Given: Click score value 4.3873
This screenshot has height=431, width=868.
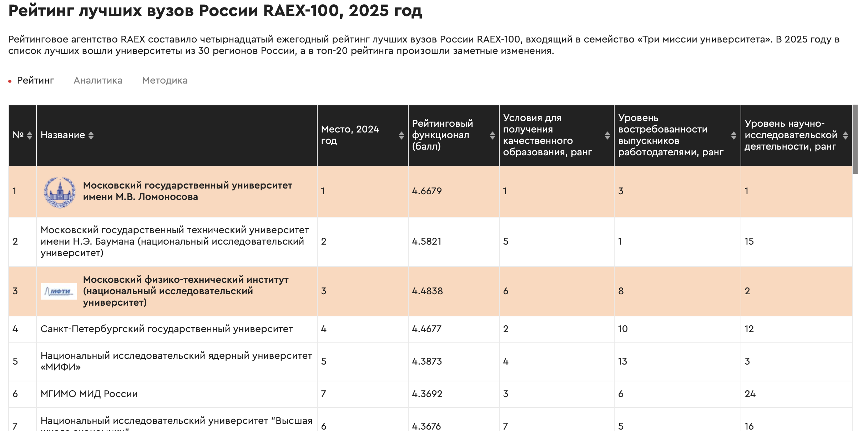Looking at the screenshot, I should tap(427, 361).
